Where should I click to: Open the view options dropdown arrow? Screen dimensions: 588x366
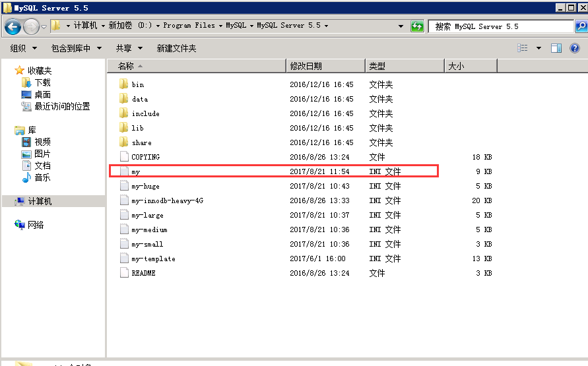click(539, 48)
